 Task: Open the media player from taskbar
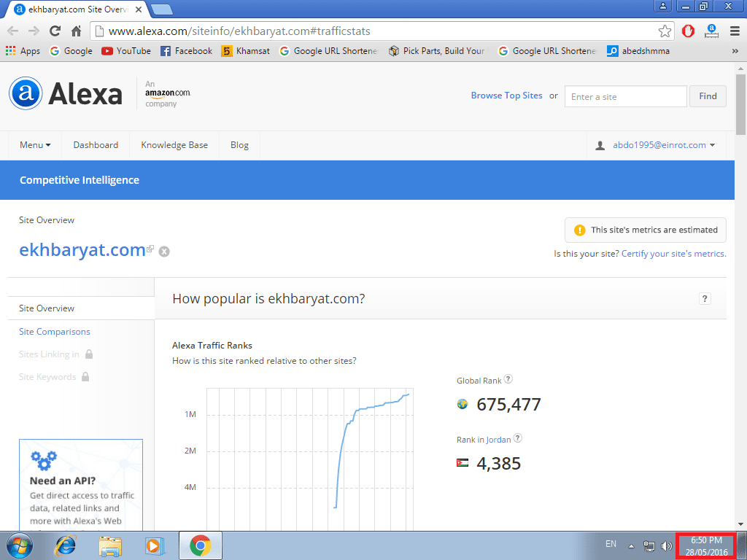(155, 545)
